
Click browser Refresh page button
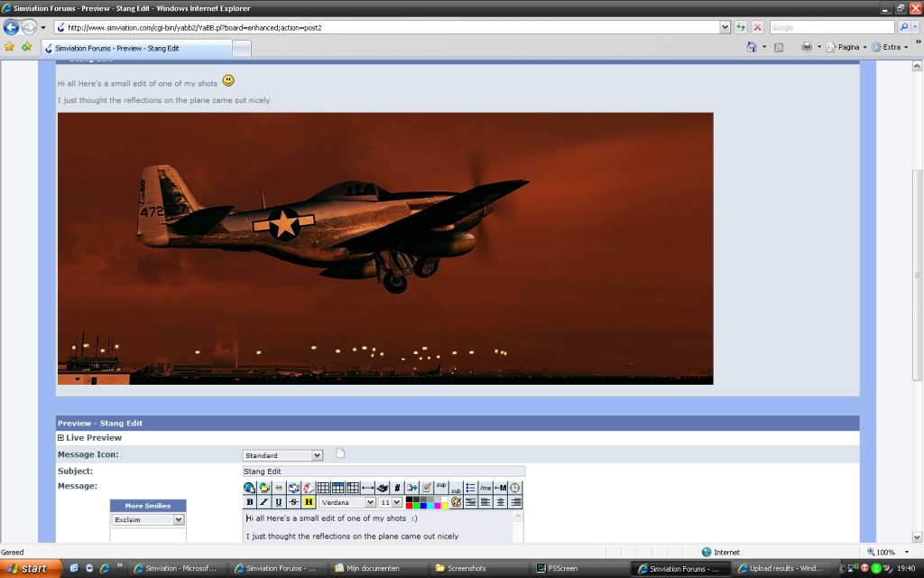coord(741,28)
